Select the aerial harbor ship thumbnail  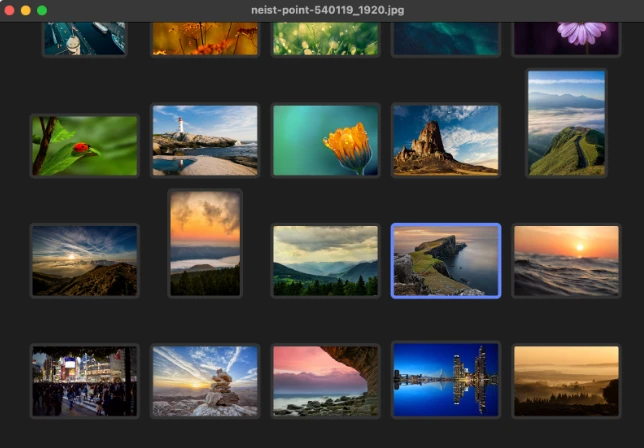coord(85,39)
